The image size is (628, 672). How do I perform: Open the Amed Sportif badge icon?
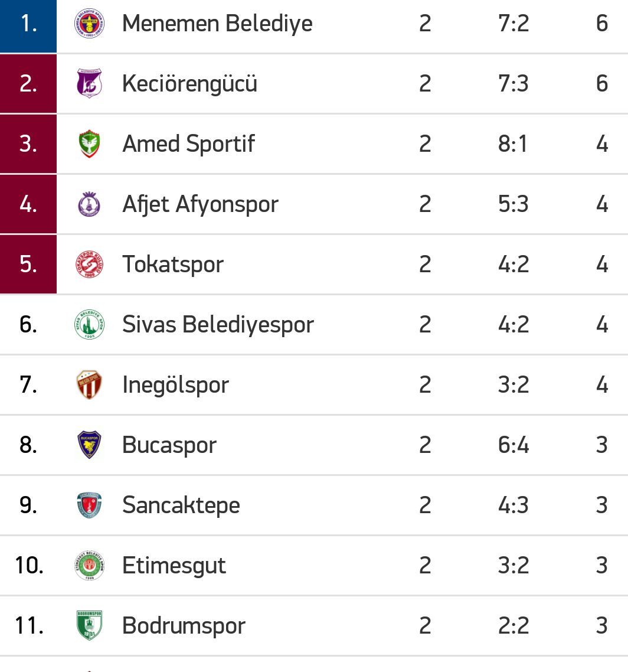[89, 143]
